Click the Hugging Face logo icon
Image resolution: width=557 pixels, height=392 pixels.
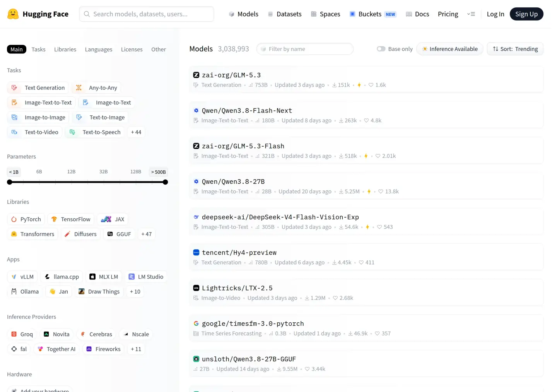13,14
